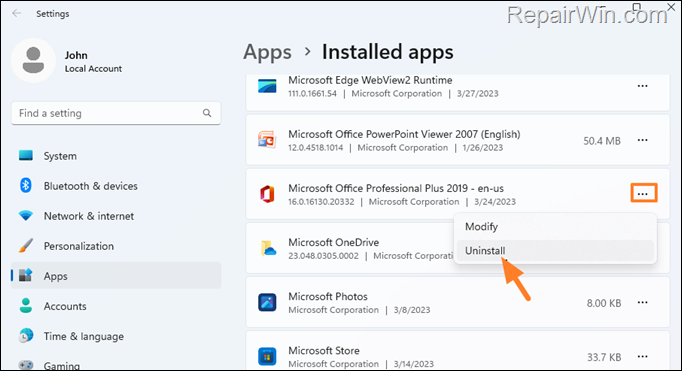This screenshot has width=682, height=371.
Task: Click version 111.0.1661.54 text
Action: pyautogui.click(x=312, y=94)
